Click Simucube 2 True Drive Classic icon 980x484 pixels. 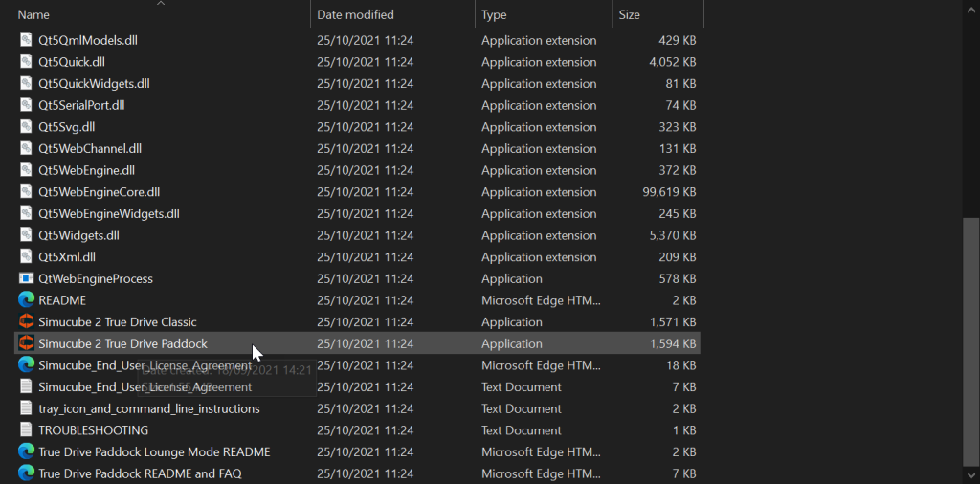[26, 321]
